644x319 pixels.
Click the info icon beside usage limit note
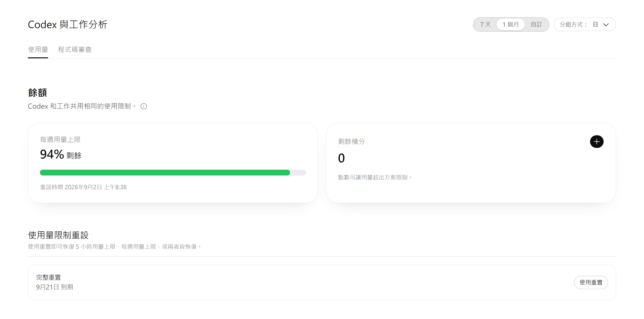(143, 106)
